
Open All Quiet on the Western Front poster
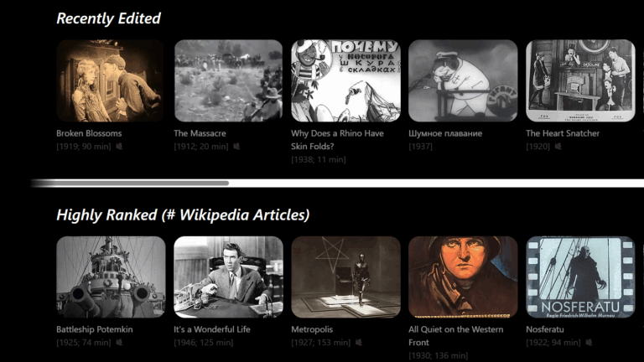(463, 277)
